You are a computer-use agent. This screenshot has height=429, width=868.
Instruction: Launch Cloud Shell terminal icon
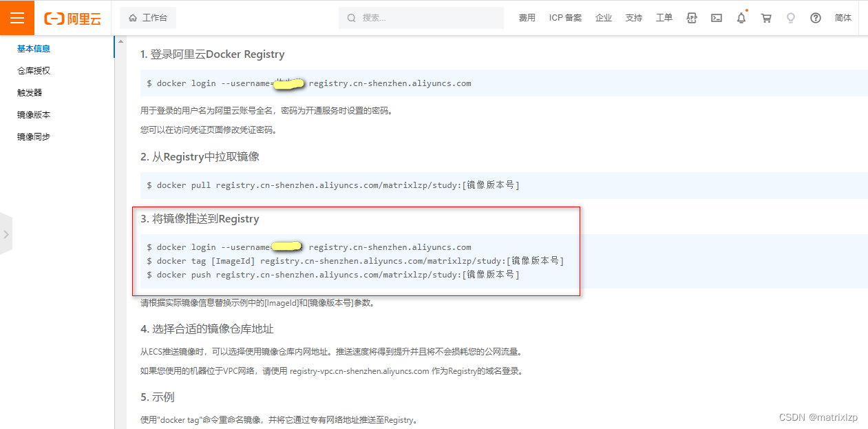(x=717, y=18)
